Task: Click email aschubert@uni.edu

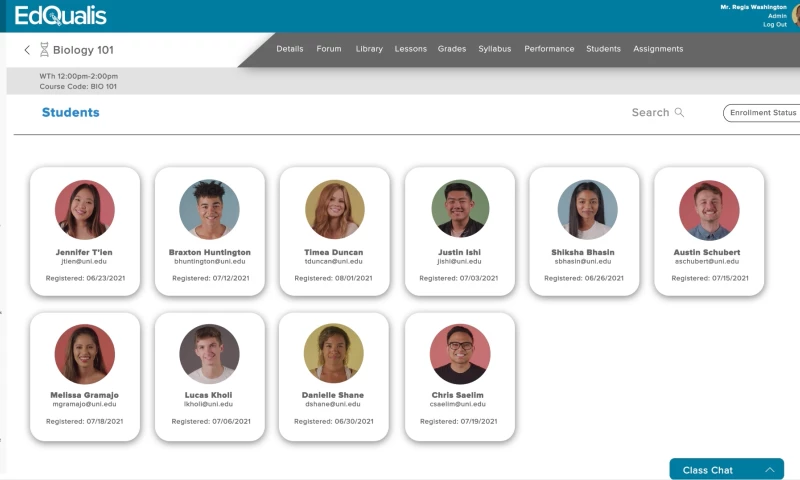Action: tap(707, 261)
